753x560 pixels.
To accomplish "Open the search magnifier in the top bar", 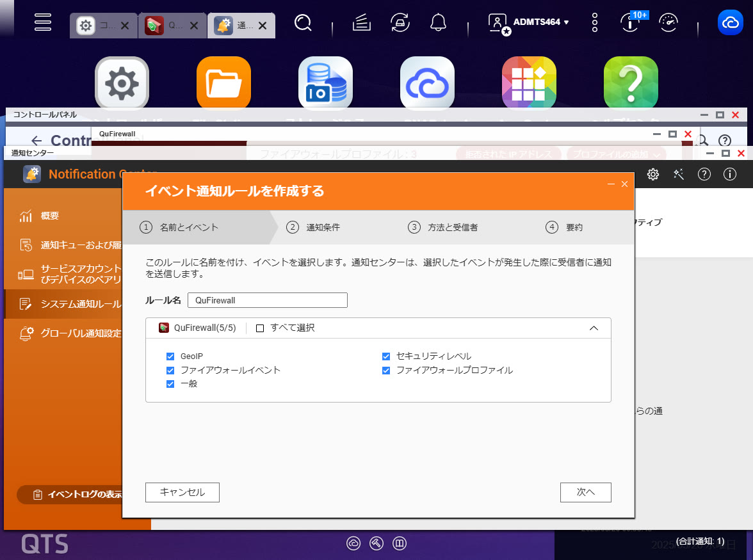I will [303, 22].
